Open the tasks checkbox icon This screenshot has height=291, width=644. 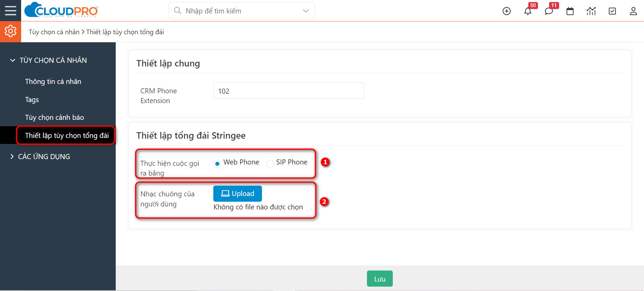coord(612,11)
